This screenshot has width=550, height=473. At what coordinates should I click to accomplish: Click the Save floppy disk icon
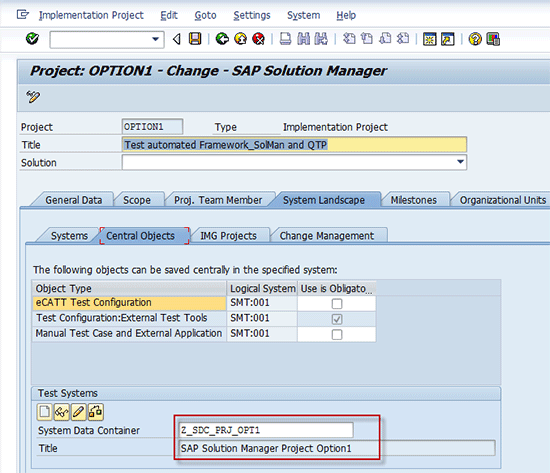pos(195,39)
